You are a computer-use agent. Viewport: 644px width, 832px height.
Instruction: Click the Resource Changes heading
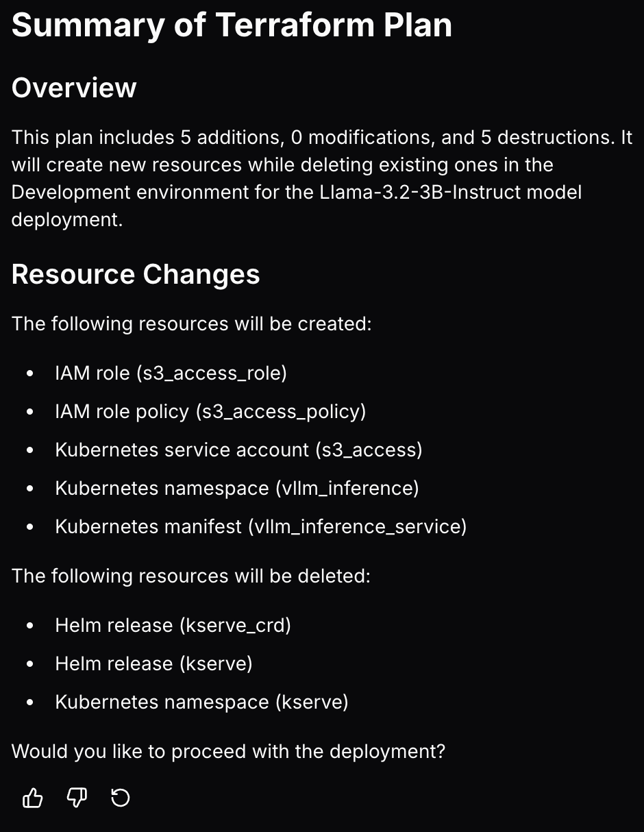pos(136,275)
